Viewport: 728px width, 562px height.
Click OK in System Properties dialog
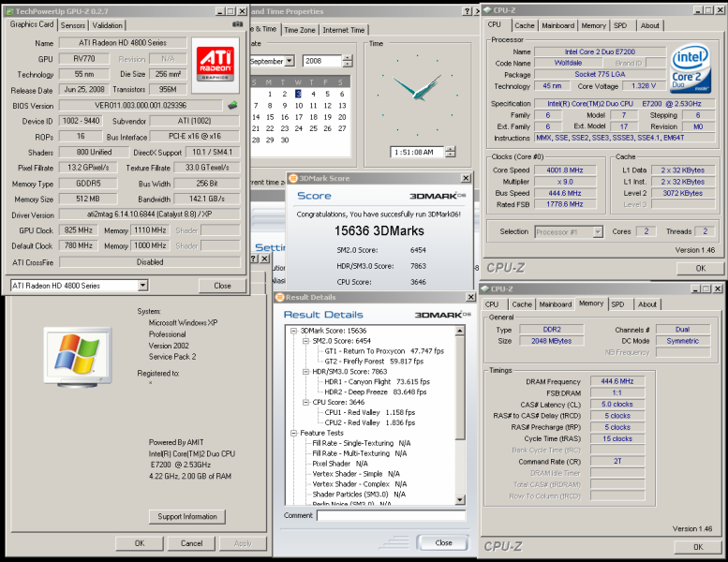(140, 543)
